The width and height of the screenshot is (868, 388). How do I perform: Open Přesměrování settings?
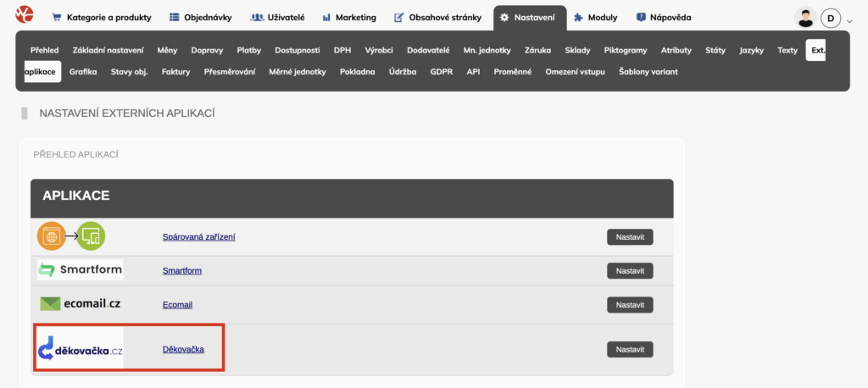[230, 71]
